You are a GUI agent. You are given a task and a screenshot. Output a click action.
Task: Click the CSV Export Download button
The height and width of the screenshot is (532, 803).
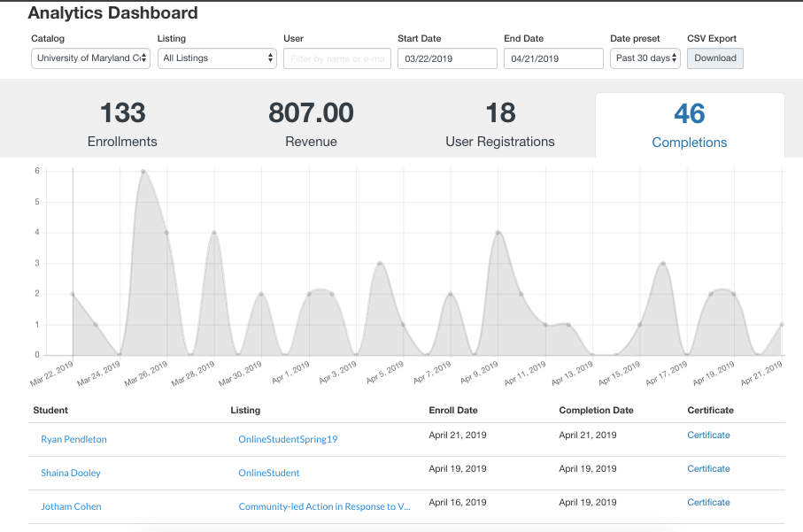pos(714,58)
